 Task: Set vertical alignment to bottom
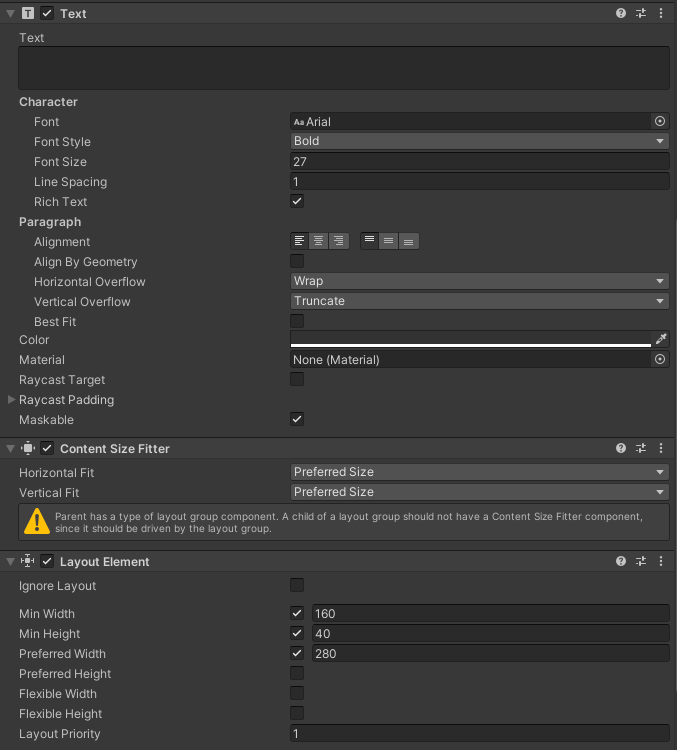pyautogui.click(x=409, y=241)
